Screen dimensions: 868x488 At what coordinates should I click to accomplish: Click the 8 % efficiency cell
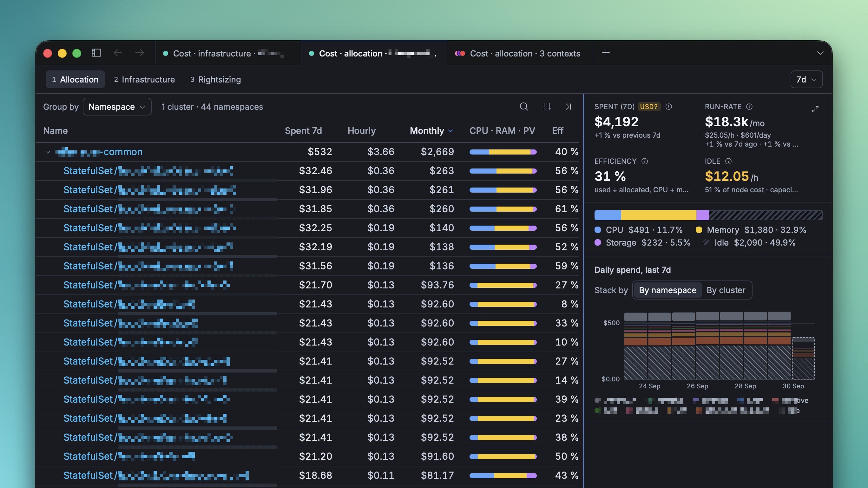[570, 304]
